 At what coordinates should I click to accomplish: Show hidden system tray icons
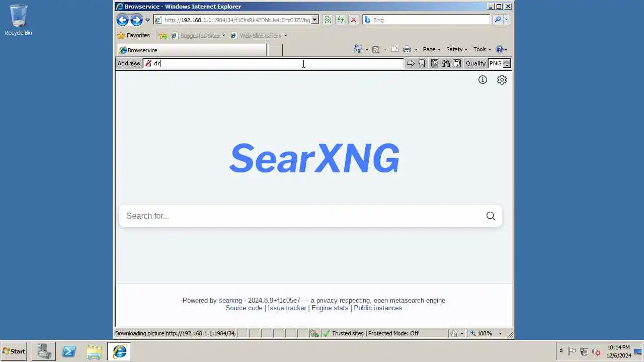pos(561,351)
